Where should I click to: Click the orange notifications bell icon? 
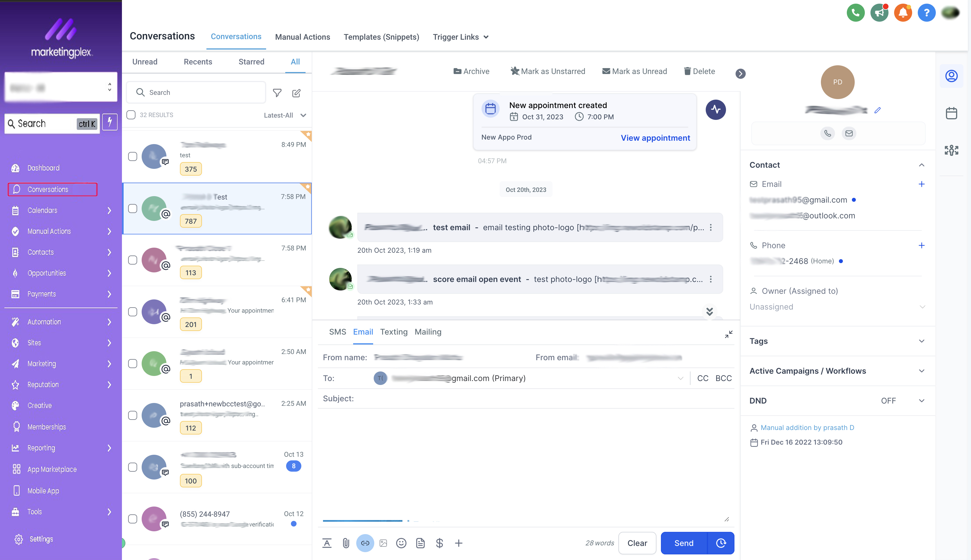tap(903, 13)
